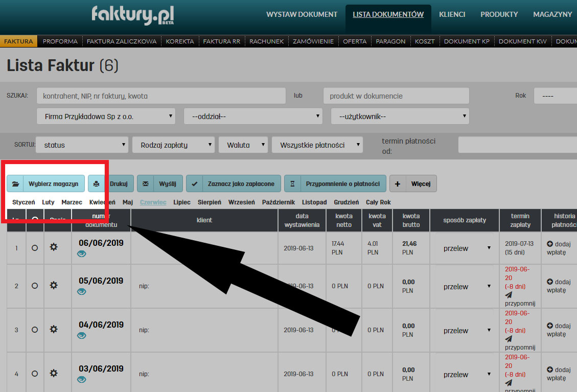
Task: Click the printer icon on Drukuj button
Action: (x=97, y=183)
